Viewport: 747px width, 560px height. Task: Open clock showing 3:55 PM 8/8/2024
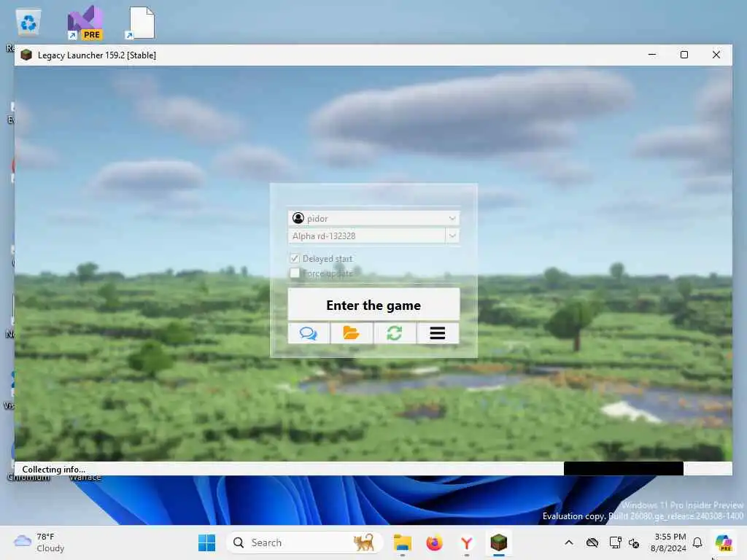click(669, 542)
